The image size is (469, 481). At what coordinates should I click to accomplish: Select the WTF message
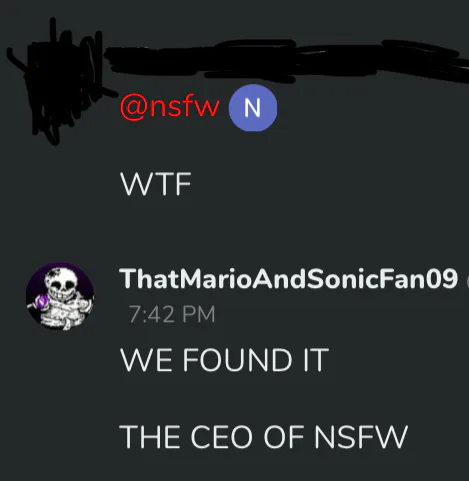click(156, 184)
